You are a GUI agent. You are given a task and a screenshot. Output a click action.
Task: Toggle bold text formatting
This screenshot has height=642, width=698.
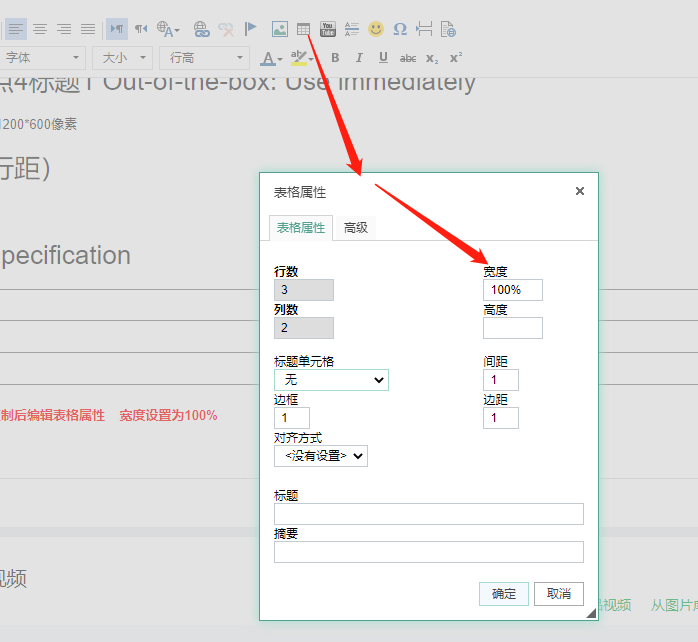point(335,58)
